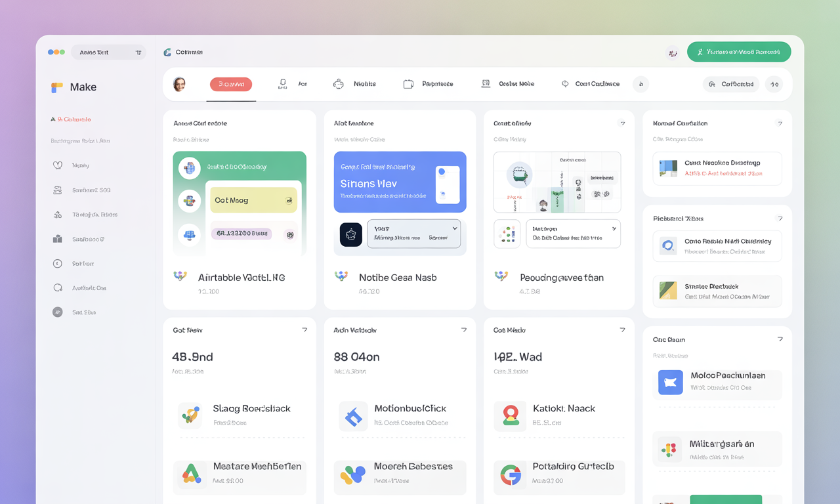Select the Notices tab in the top bar
Viewport: 840px width, 504px height.
[354, 84]
